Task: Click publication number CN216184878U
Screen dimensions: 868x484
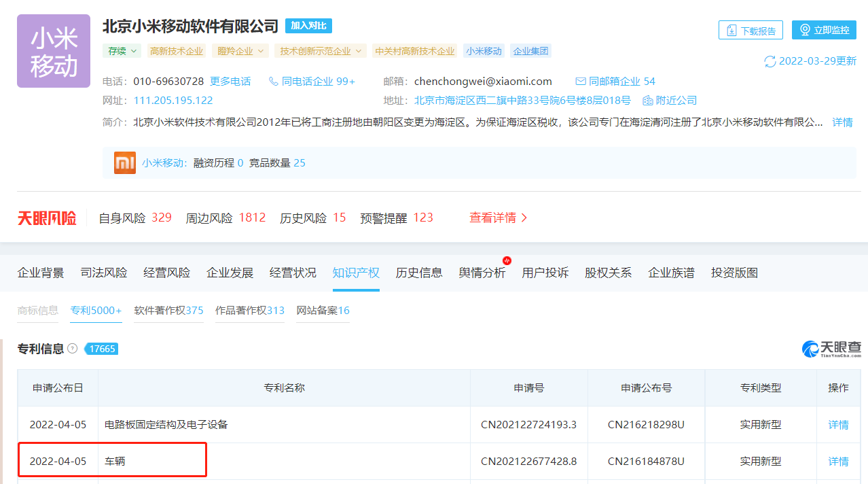Action: (646, 462)
